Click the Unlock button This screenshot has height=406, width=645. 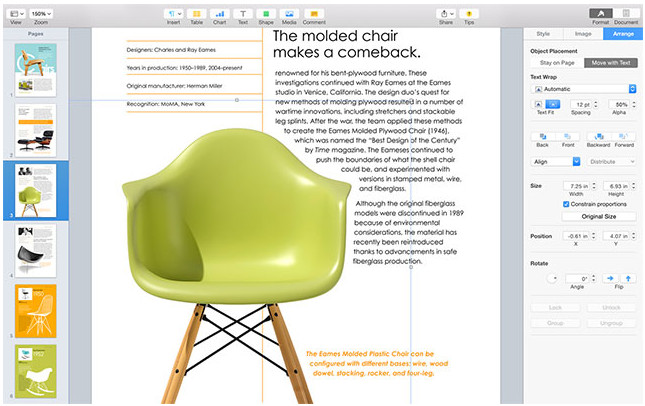[x=611, y=308]
